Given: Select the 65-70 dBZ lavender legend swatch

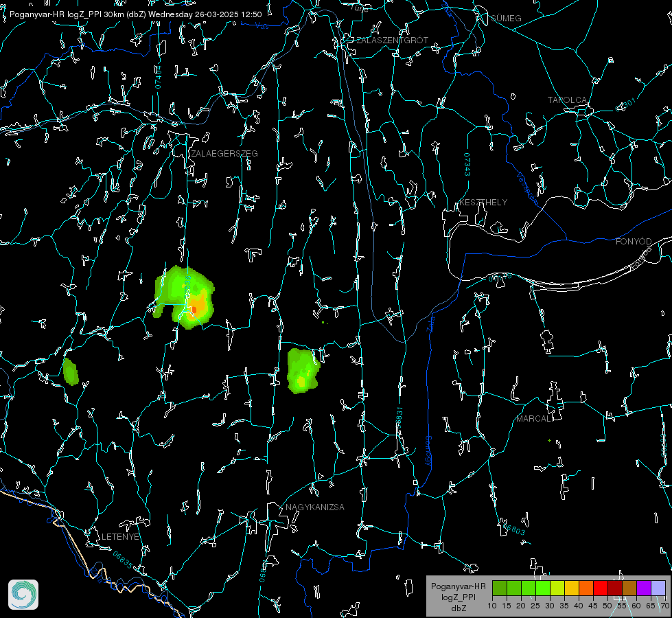Looking at the screenshot, I should (x=658, y=588).
